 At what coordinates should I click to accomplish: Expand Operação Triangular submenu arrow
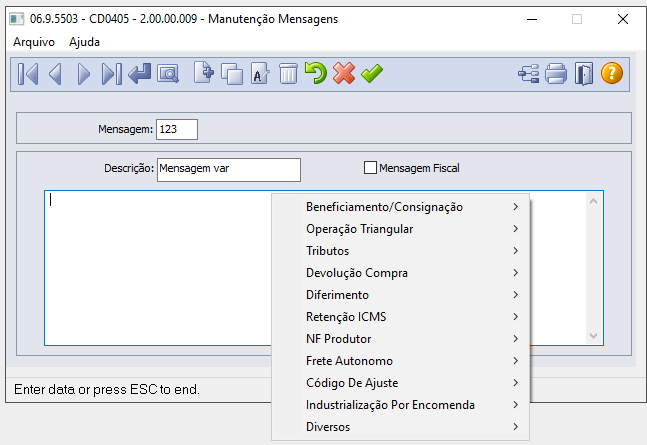pos(515,229)
